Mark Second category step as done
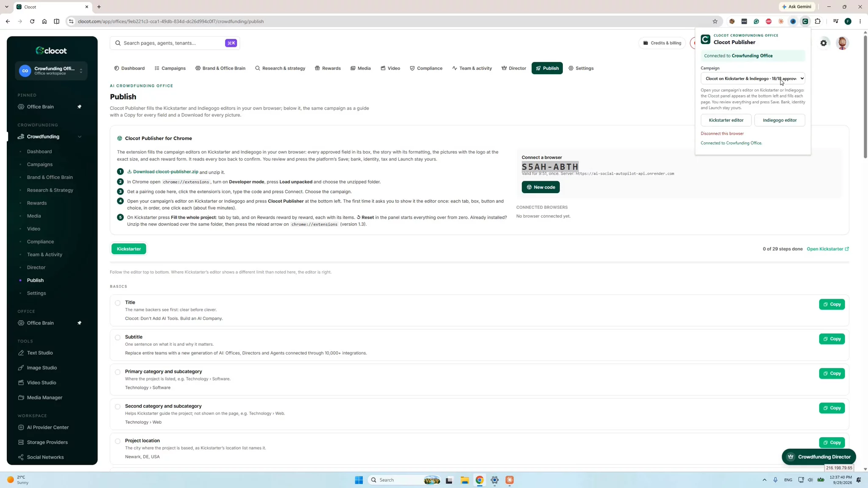The height and width of the screenshot is (488, 868). point(118,407)
